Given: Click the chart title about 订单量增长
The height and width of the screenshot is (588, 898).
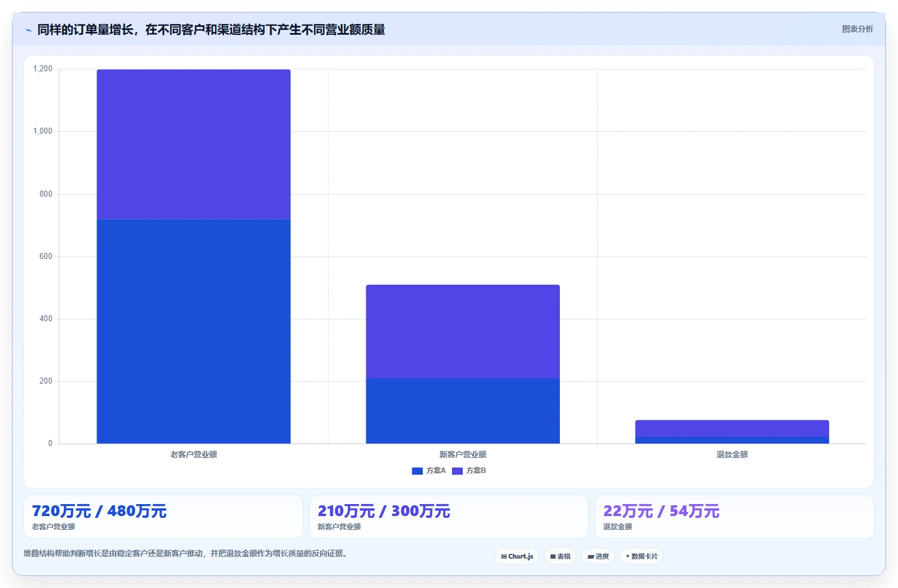Looking at the screenshot, I should 211,29.
